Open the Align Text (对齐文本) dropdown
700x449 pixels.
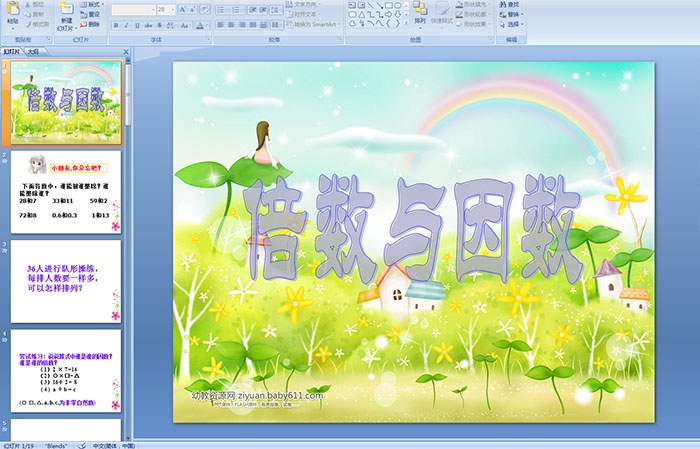303,14
